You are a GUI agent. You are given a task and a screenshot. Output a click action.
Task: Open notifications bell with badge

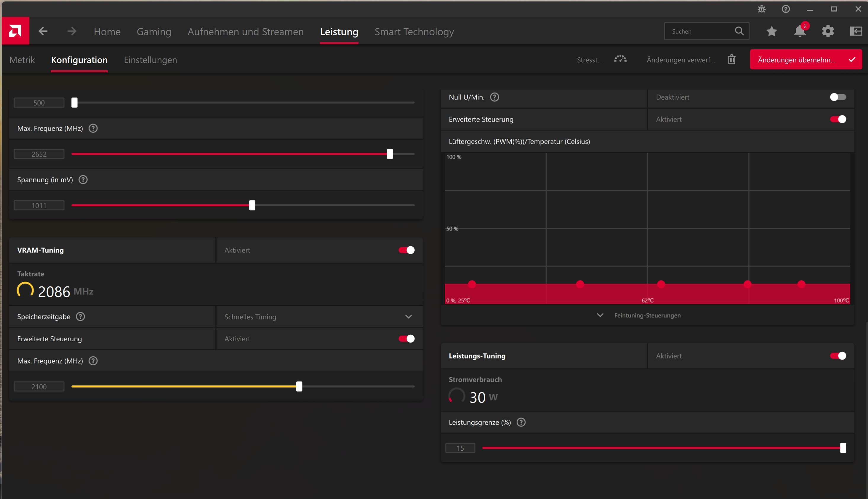pyautogui.click(x=800, y=31)
